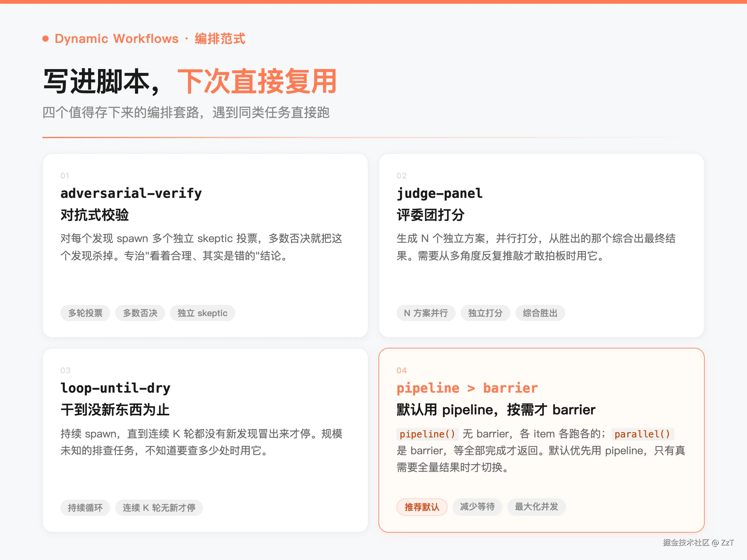Viewport: 747px width, 560px height.
Task: Click the headline "写进脚本，下次直接复用"
Action: click(190, 81)
